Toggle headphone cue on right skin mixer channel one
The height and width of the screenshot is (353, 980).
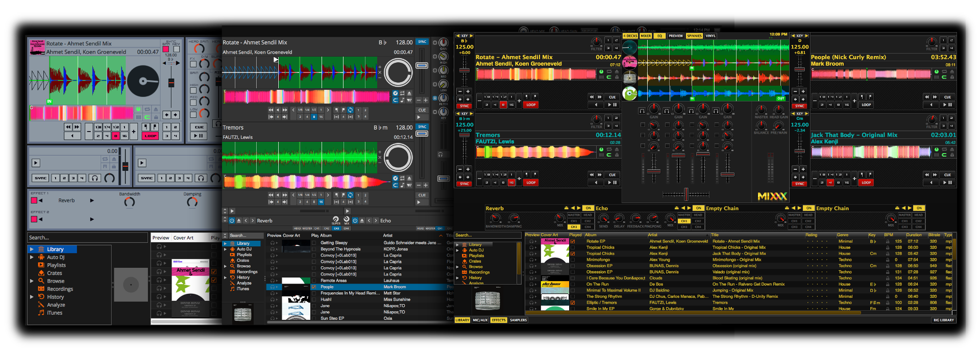642,111
